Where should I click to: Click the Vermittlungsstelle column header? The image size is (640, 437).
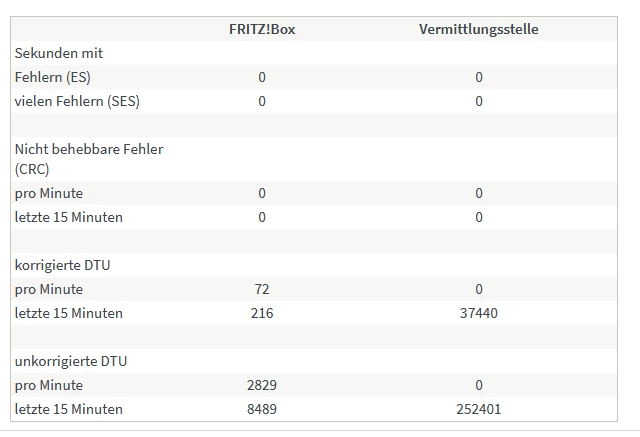tap(478, 29)
